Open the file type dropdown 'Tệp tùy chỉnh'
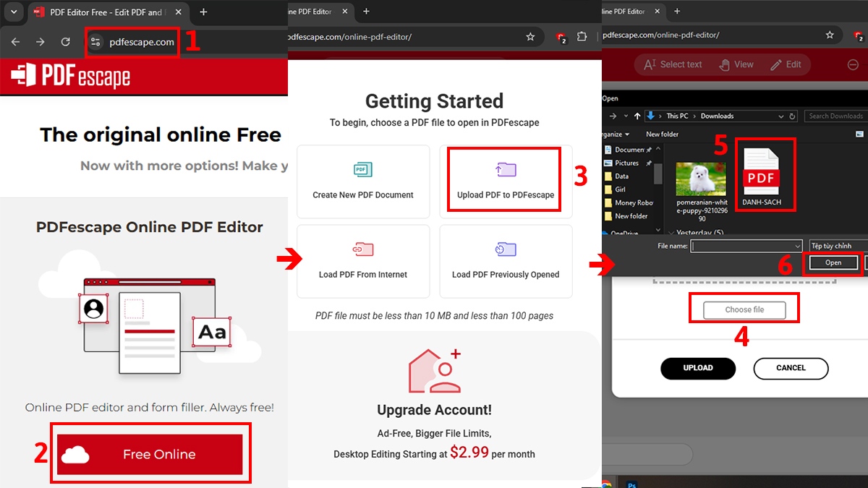The height and width of the screenshot is (488, 868). point(838,246)
